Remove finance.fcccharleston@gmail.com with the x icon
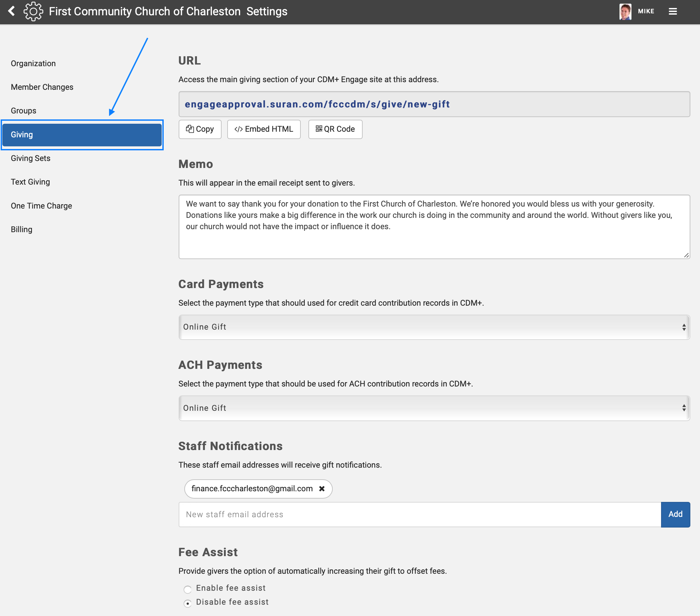The height and width of the screenshot is (616, 700). point(322,489)
